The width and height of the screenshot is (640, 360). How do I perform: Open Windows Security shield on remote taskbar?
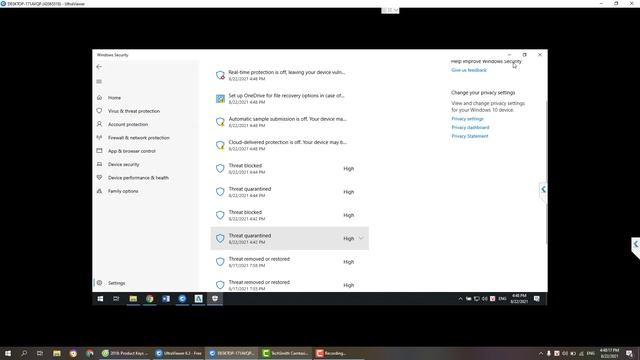215,299
